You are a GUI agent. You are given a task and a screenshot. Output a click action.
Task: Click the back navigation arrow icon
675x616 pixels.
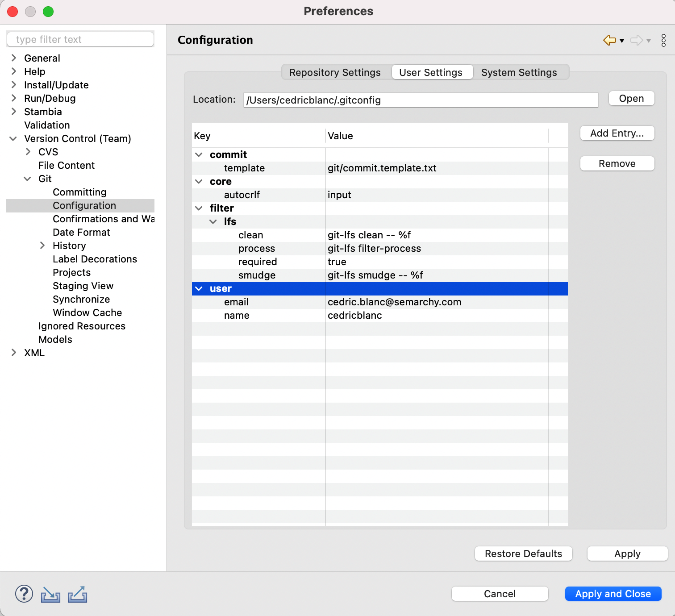point(609,40)
